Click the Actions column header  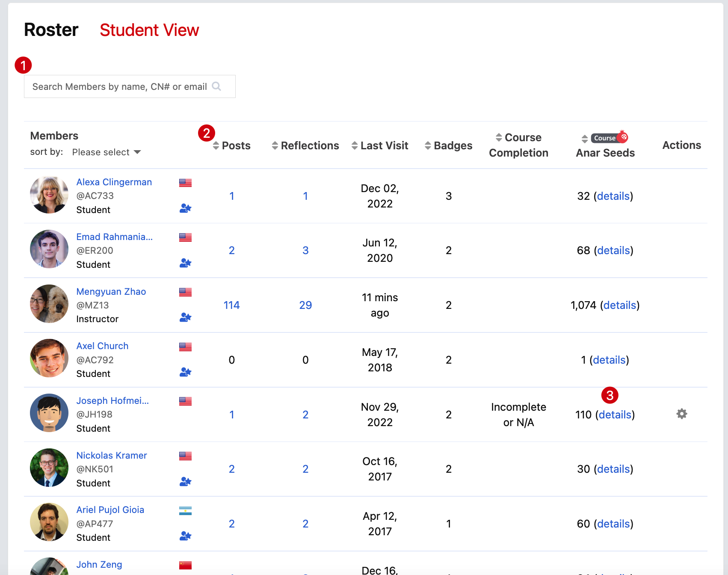click(682, 145)
